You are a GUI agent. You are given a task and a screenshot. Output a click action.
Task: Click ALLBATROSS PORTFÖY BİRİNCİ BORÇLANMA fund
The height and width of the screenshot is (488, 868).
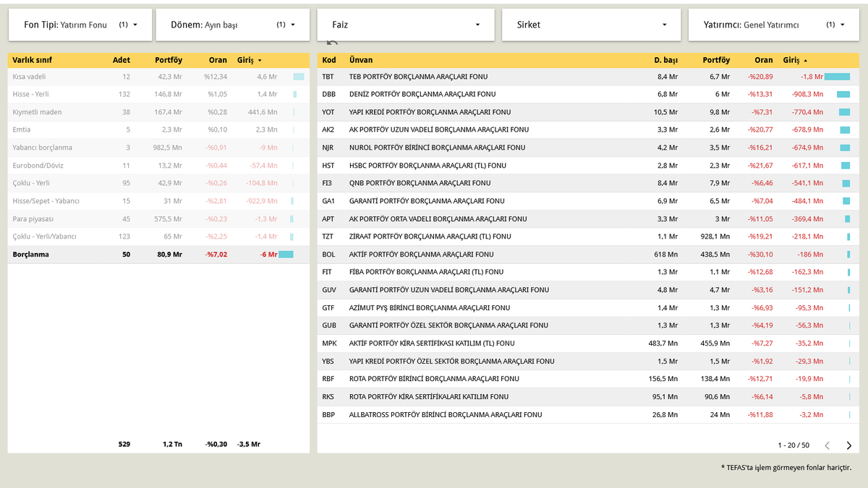(446, 415)
